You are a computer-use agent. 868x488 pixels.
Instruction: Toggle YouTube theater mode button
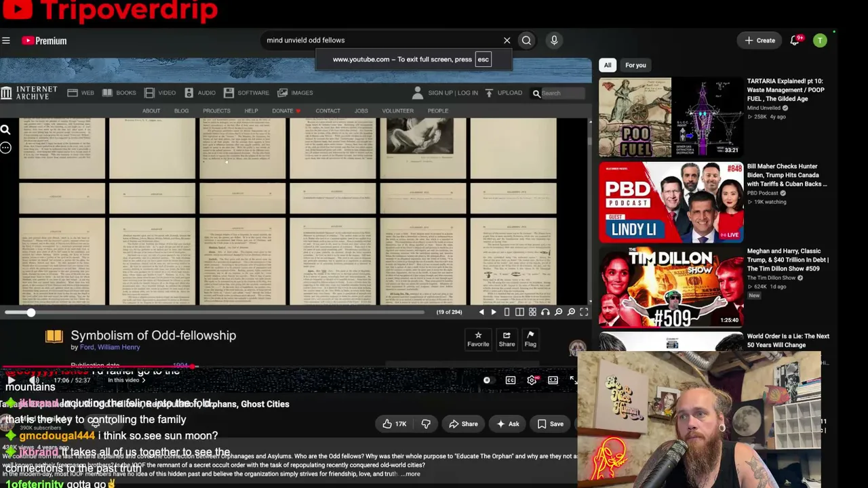point(553,380)
